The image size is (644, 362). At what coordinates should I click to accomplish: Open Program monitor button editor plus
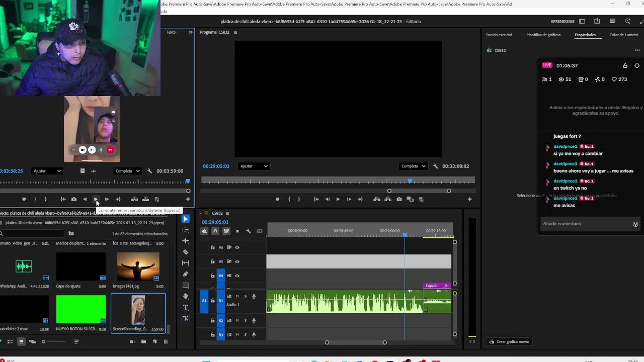coord(469,199)
